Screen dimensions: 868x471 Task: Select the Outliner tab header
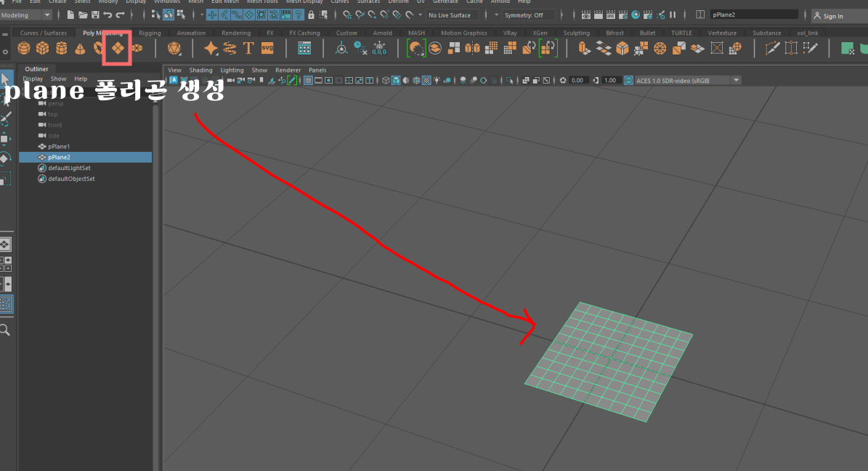[36, 69]
